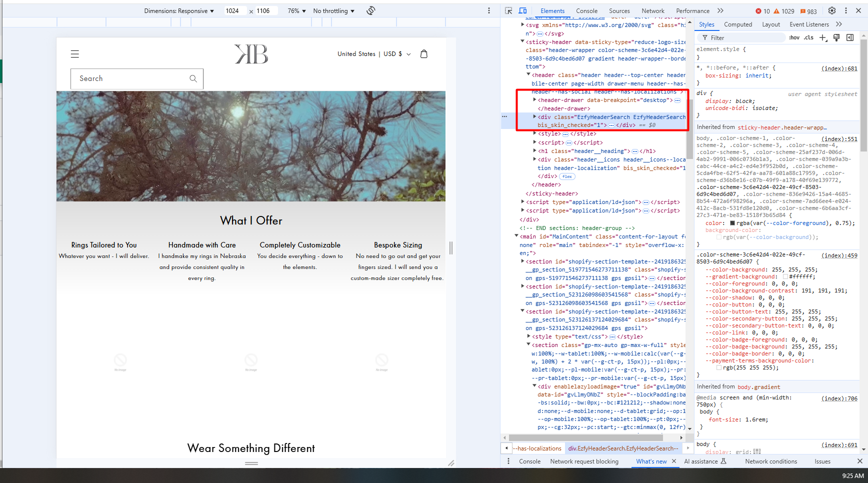The height and width of the screenshot is (483, 868).
Task: Click the KB logo on the store page
Action: point(251,54)
